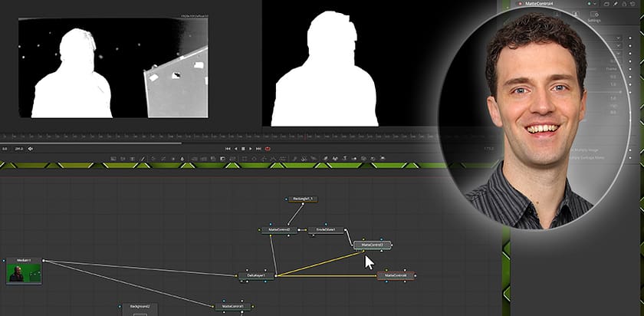Toggle MatteControl4 enable dot in Inspector header
The width and height of the screenshot is (644, 316).
(x=520, y=4)
